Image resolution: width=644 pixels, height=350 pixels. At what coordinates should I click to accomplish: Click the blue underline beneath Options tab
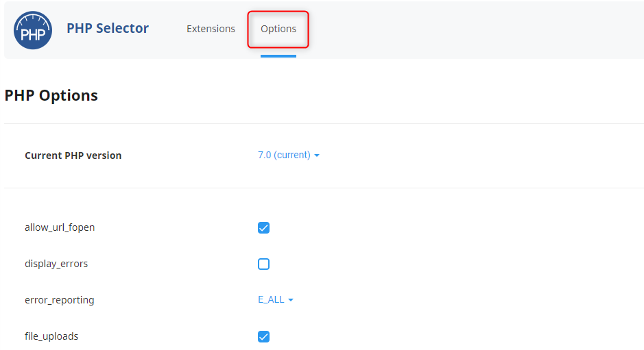[278, 56]
